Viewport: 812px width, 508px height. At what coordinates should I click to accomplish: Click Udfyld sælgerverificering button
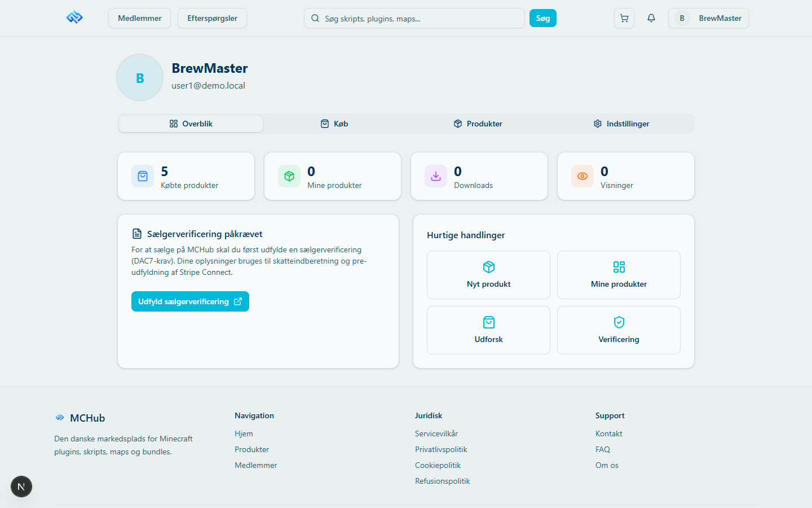click(190, 301)
